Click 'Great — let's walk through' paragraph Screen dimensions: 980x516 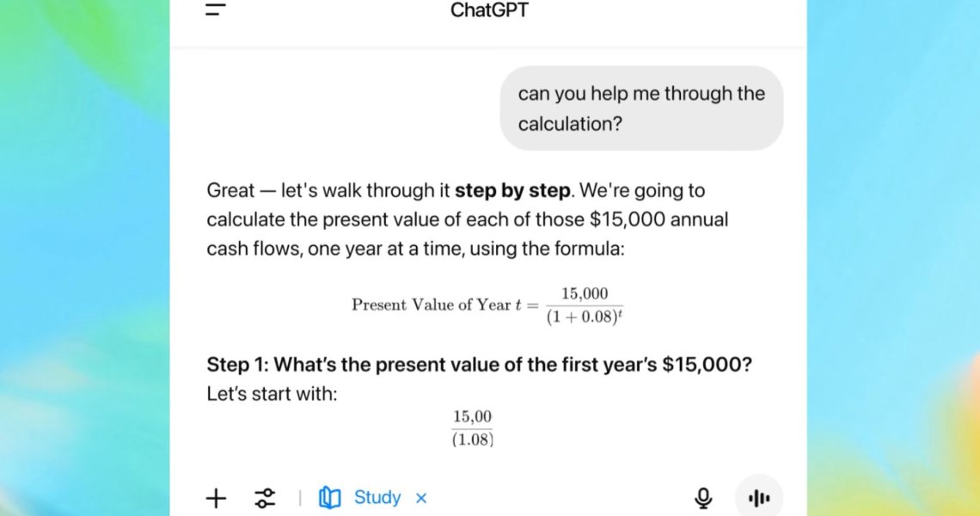[x=468, y=219]
